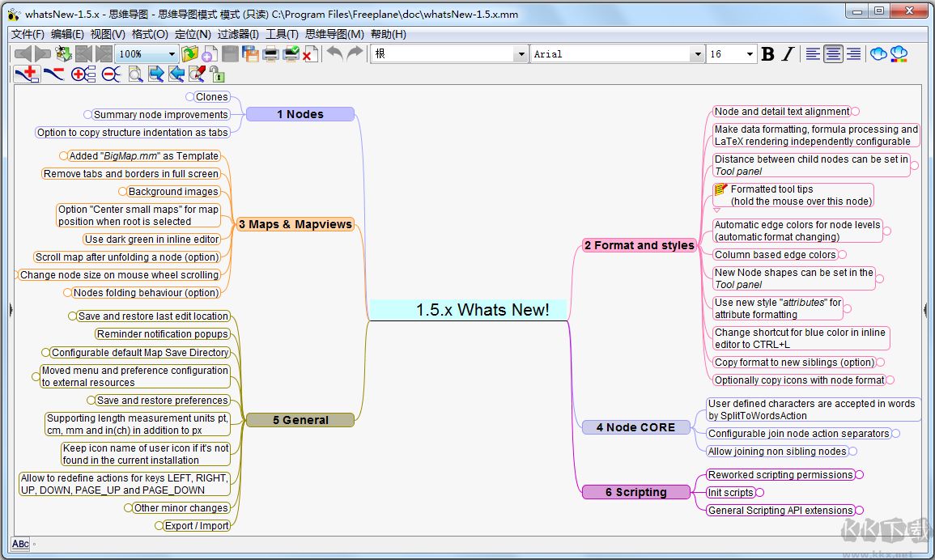Open the 格式(O) menu
935x560 pixels.
click(150, 34)
